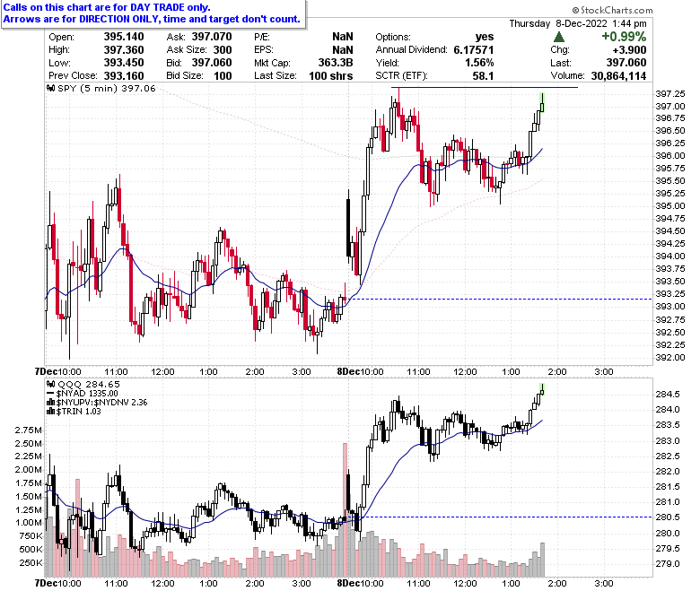Click the Open value 395.140
Screen dimensions: 700x591
point(124,37)
